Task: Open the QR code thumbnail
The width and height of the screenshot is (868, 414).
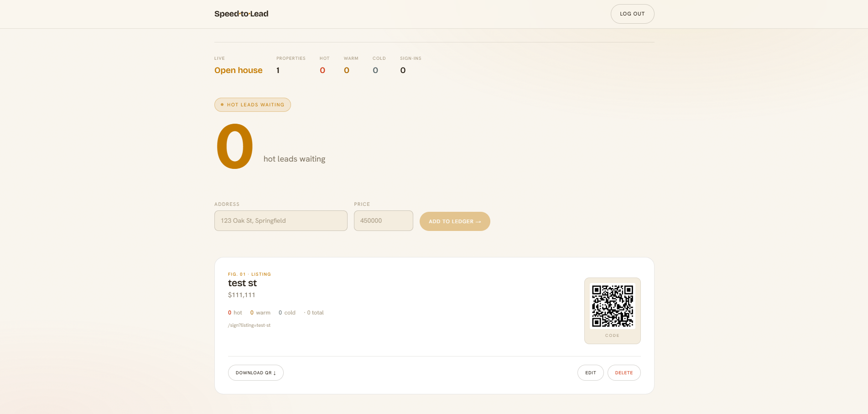Action: [x=613, y=306]
